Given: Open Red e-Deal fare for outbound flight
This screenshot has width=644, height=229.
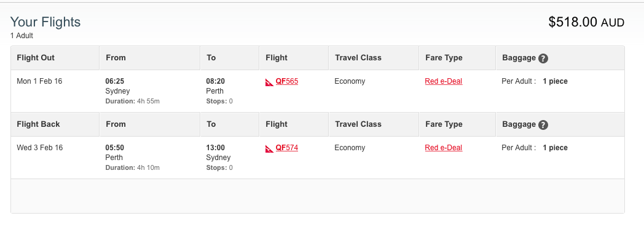Looking at the screenshot, I should [x=444, y=81].
